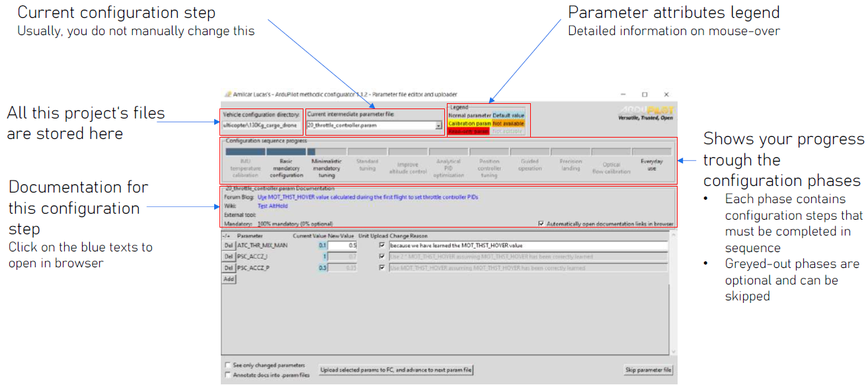This screenshot has width=868, height=385.
Task: Click Not available legend swatch
Action: pos(508,123)
